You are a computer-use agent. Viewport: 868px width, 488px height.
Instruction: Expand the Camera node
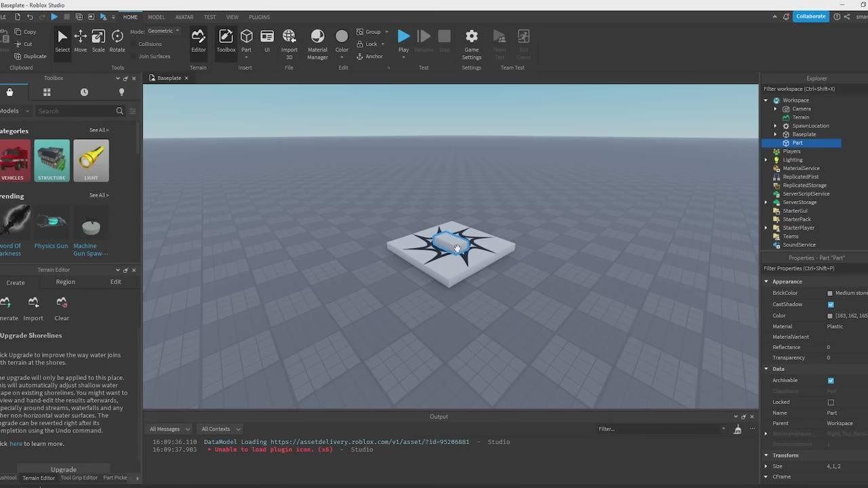click(x=776, y=109)
